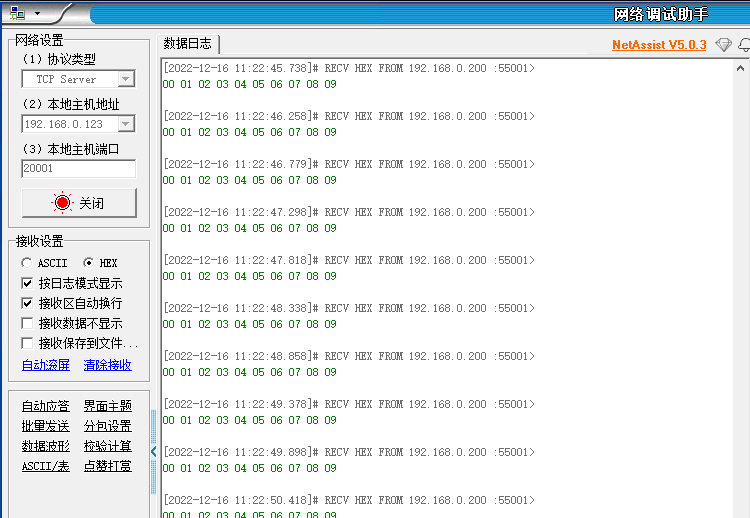Click the diamond icon beside the version link
The width and height of the screenshot is (750, 518).
point(723,45)
